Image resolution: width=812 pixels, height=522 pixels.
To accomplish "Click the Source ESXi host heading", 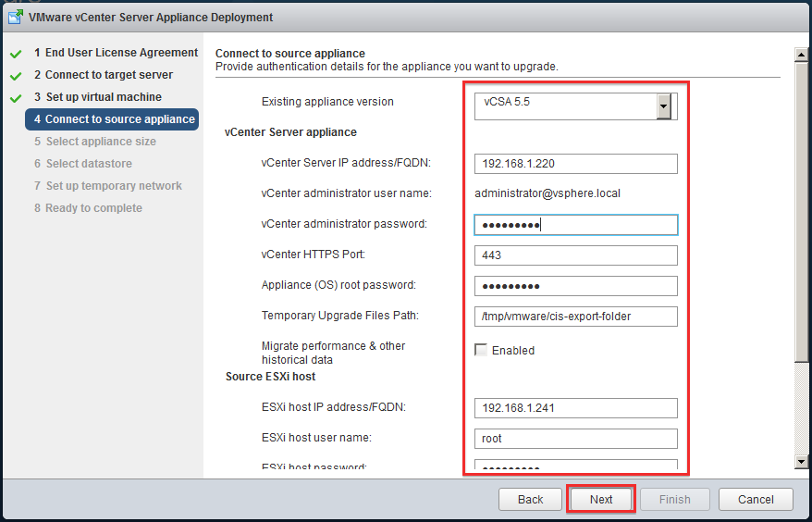I will [270, 377].
